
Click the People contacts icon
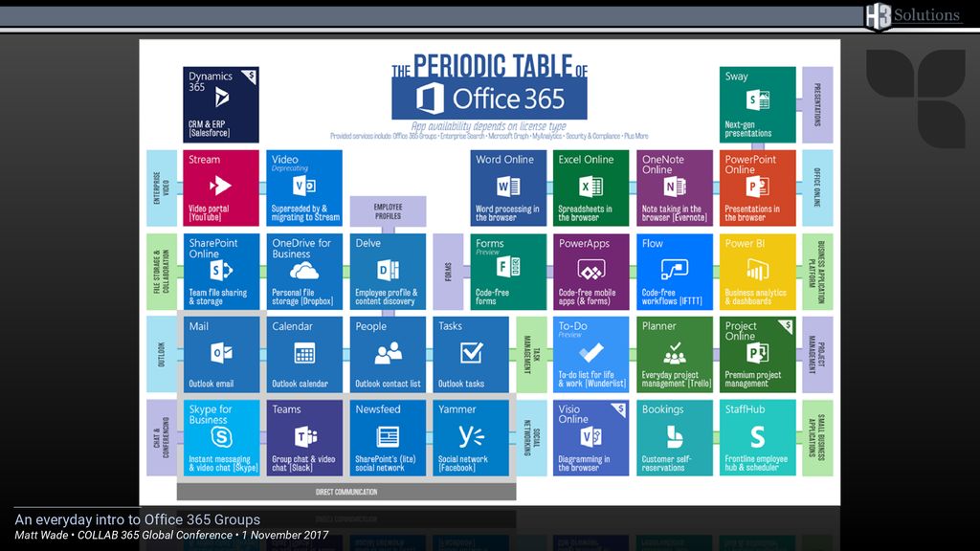(x=388, y=353)
